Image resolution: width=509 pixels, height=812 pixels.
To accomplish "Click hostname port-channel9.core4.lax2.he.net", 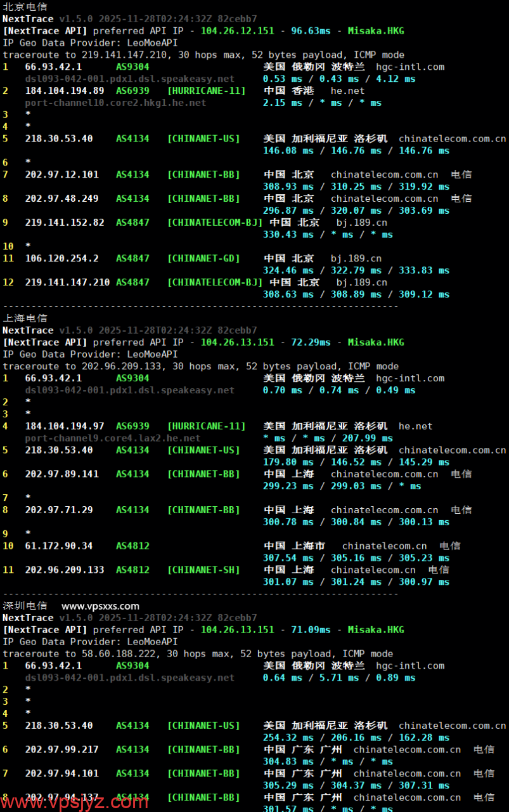I will 112,438.
